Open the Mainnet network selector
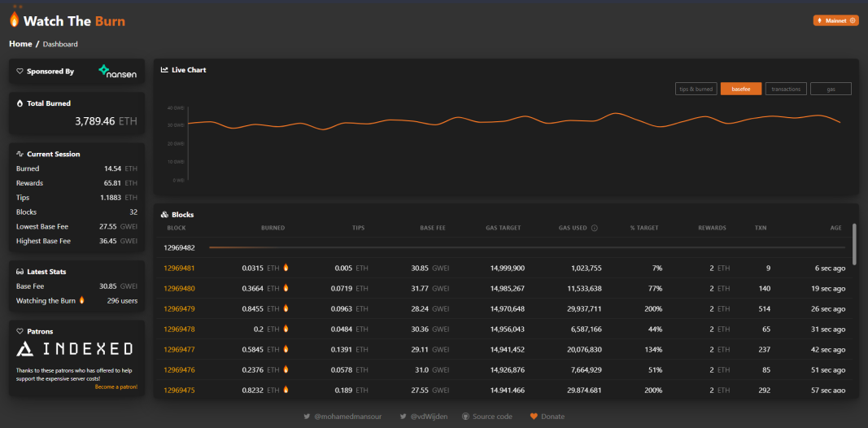The image size is (868, 428). coord(836,20)
